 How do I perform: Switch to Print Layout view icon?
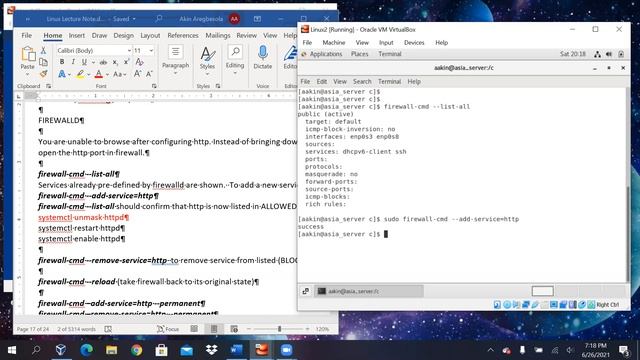point(214,329)
